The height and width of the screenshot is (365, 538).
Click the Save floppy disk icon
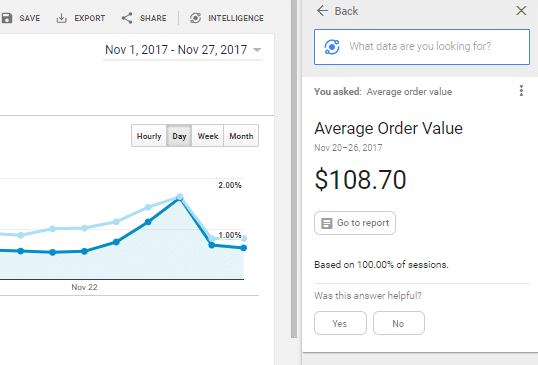click(x=7, y=18)
